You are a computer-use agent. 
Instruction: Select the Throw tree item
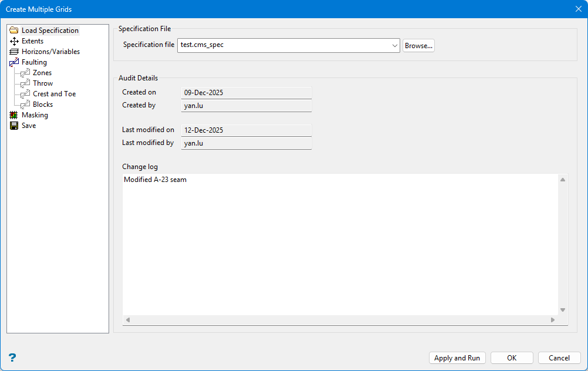43,83
